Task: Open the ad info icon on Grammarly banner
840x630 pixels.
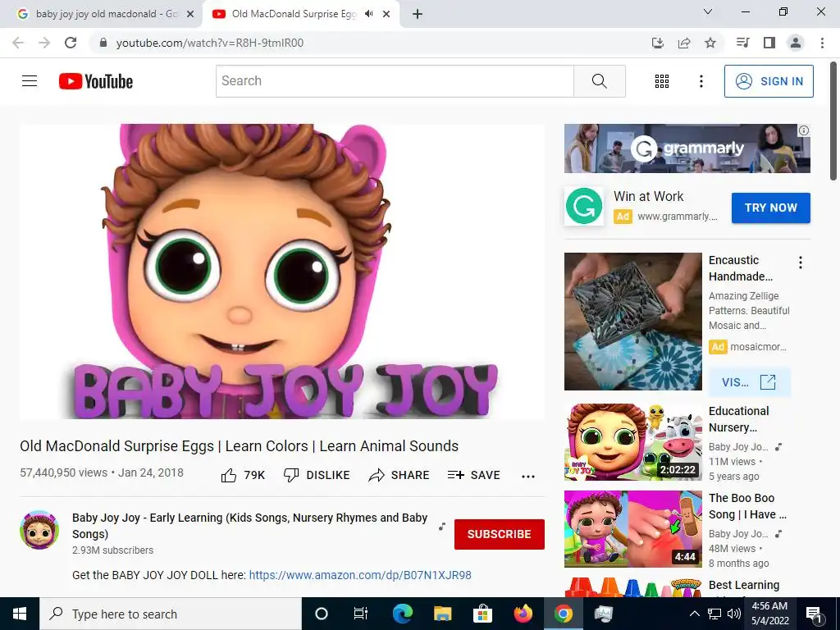Action: click(804, 130)
